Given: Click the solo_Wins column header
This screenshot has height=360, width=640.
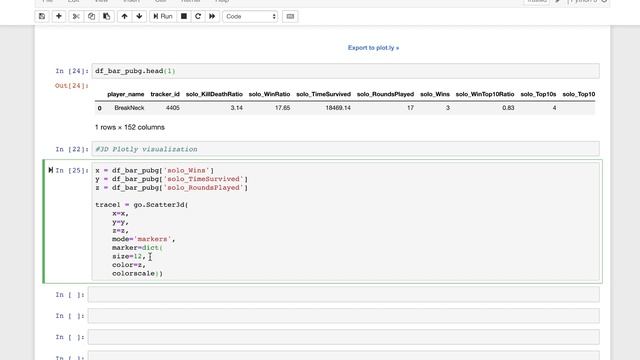Looking at the screenshot, I should point(435,94).
